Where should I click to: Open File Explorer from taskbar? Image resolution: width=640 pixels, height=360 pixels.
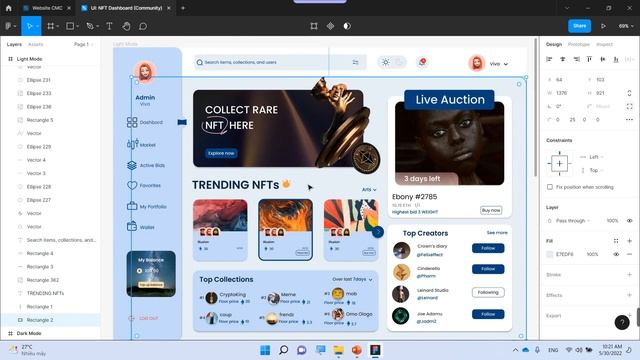[338, 350]
